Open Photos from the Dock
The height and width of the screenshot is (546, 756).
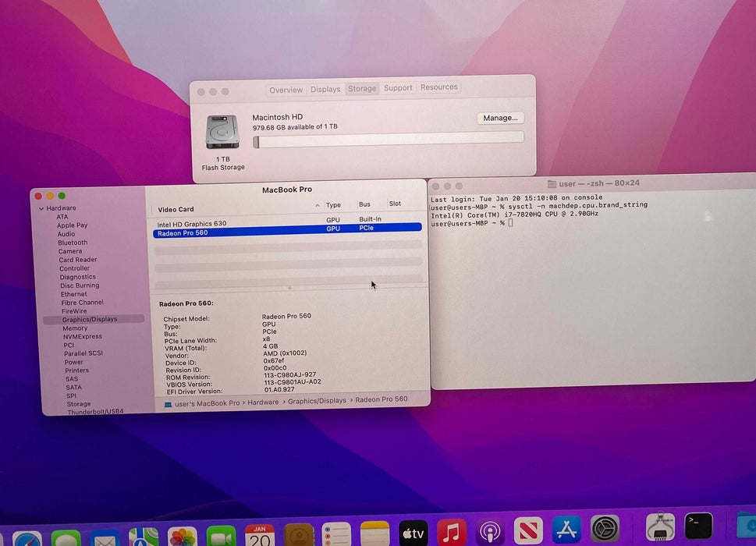183,537
